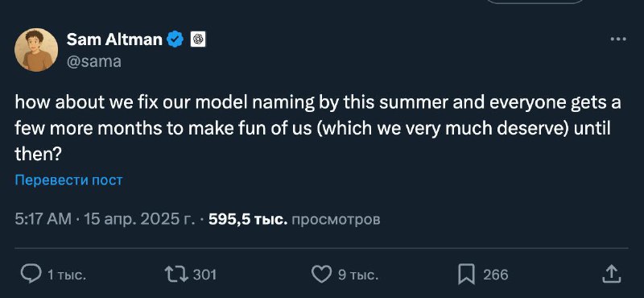Viewport: 644px width, 298px height.
Task: Open the @sama handle link
Action: [x=93, y=61]
